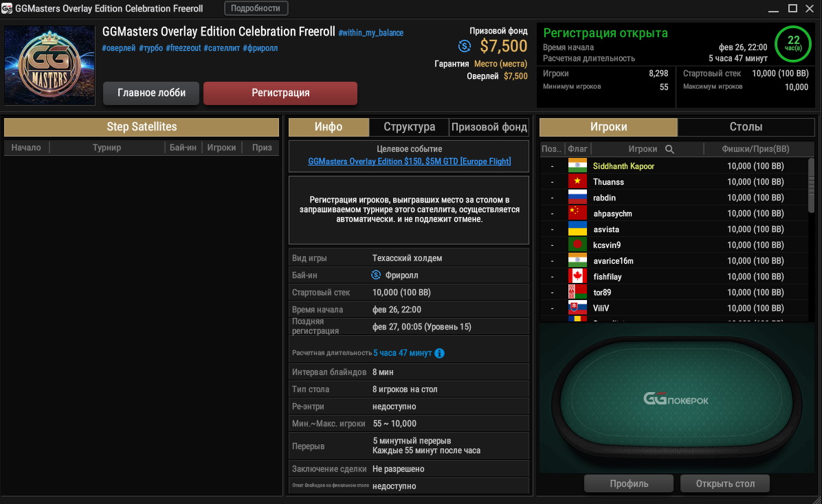This screenshot has height=504, width=822.
Task: Click the GGMasters tournament logo thumbnail
Action: coord(49,65)
